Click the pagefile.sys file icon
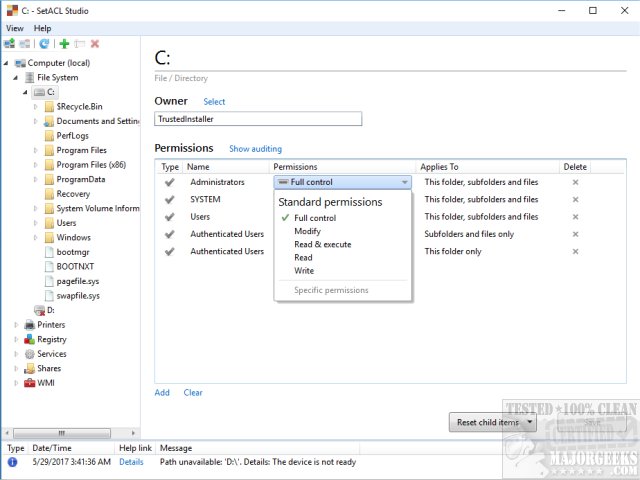This screenshot has width=640, height=480. [49, 281]
